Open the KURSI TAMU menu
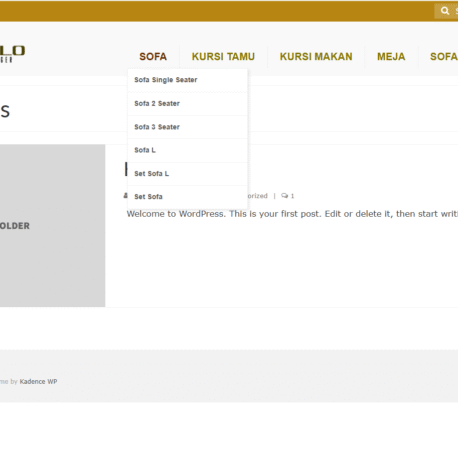 coord(223,57)
